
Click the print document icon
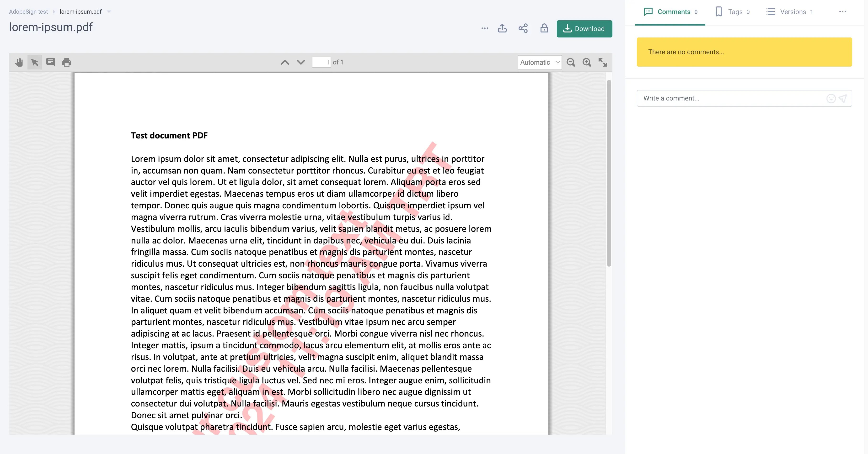[x=66, y=62]
